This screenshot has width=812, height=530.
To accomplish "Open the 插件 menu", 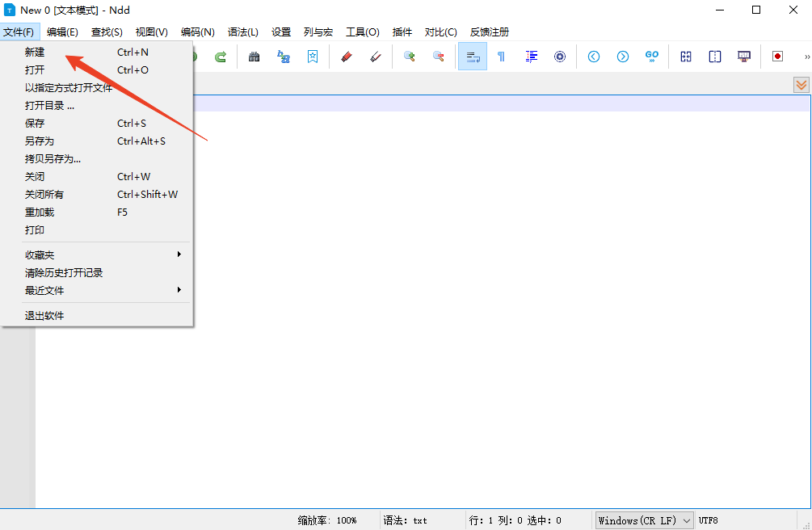I will click(x=402, y=32).
